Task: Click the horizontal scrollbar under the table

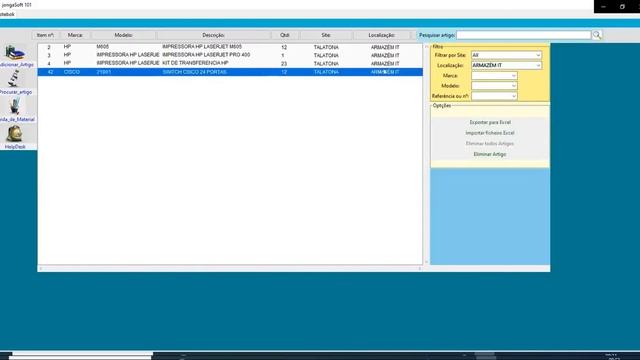Action: [230, 268]
